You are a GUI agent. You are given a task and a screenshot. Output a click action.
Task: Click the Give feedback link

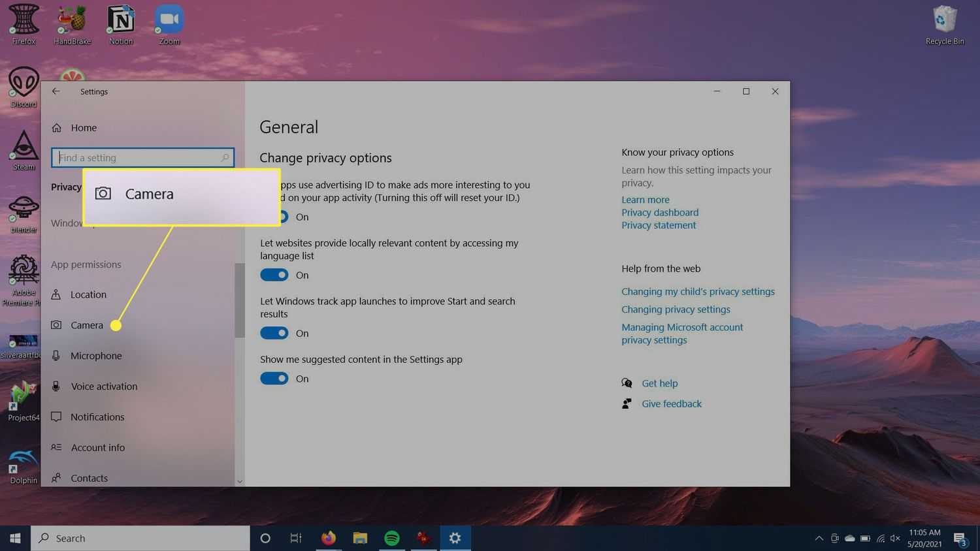coord(671,403)
